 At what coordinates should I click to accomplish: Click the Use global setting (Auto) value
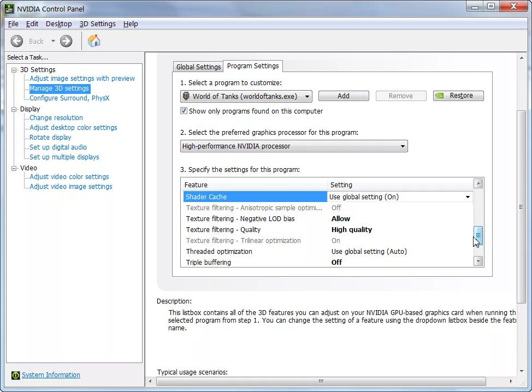(x=369, y=251)
